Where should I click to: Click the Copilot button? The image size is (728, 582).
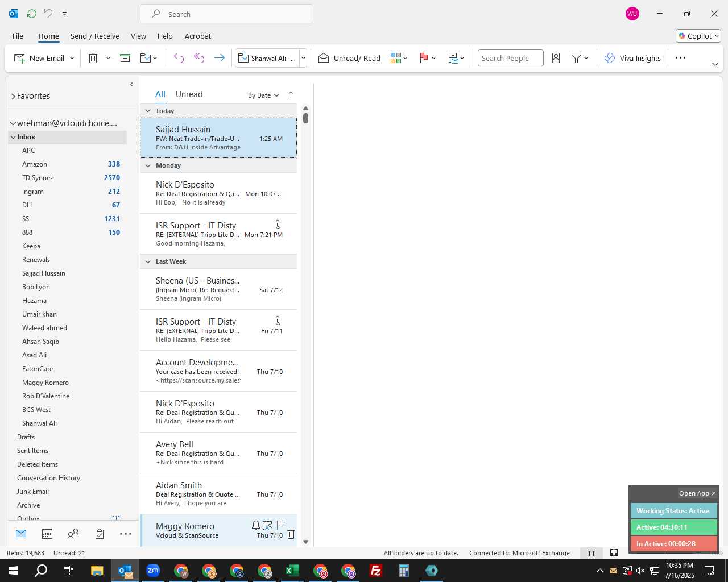(x=698, y=36)
